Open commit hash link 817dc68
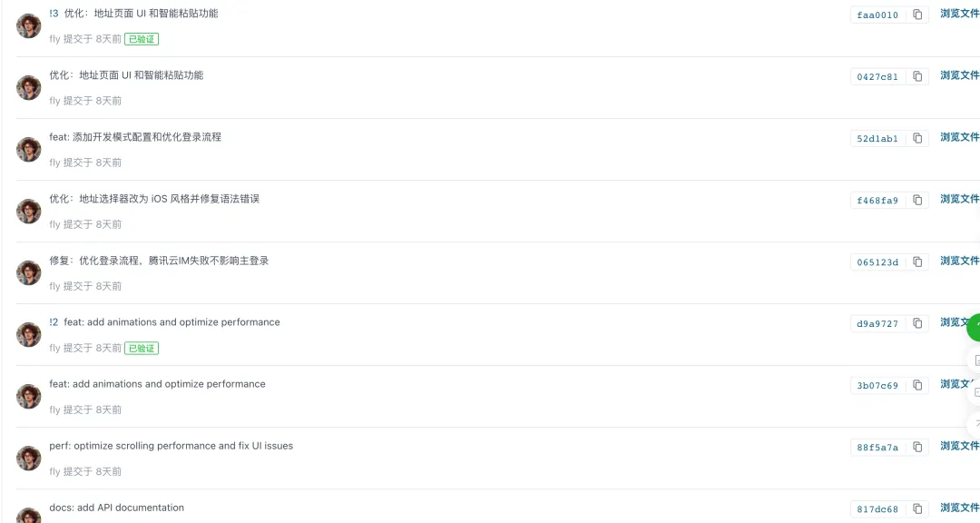This screenshot has width=980, height=523. pos(877,509)
